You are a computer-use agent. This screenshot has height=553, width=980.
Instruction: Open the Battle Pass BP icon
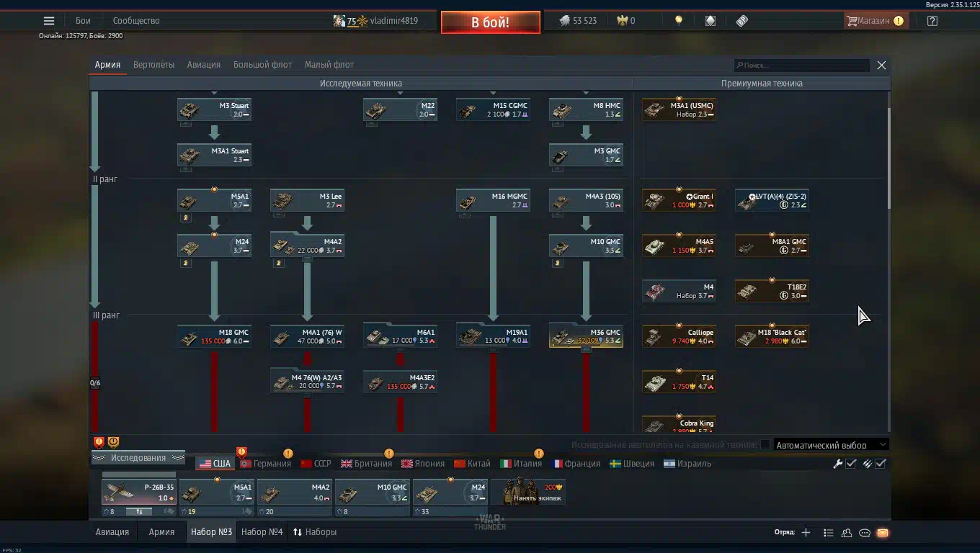coord(742,21)
